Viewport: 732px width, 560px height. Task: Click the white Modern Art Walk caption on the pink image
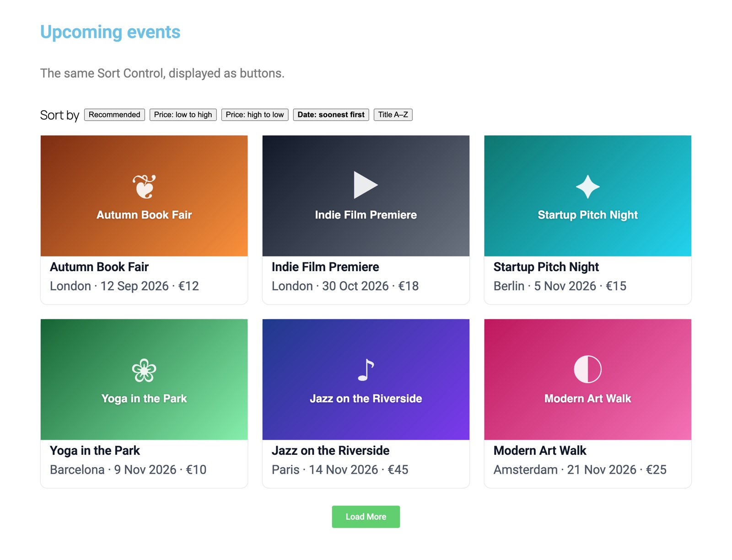tap(588, 399)
